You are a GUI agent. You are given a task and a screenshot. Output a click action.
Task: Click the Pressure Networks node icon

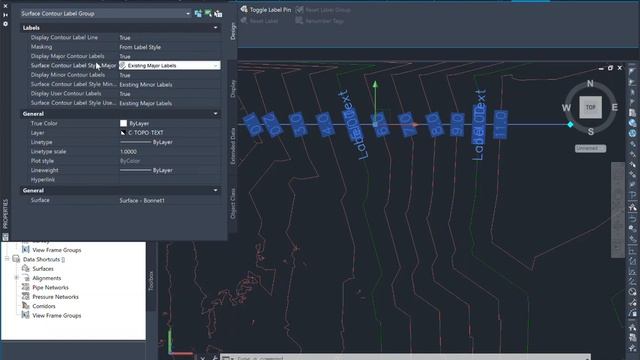[x=26, y=296]
